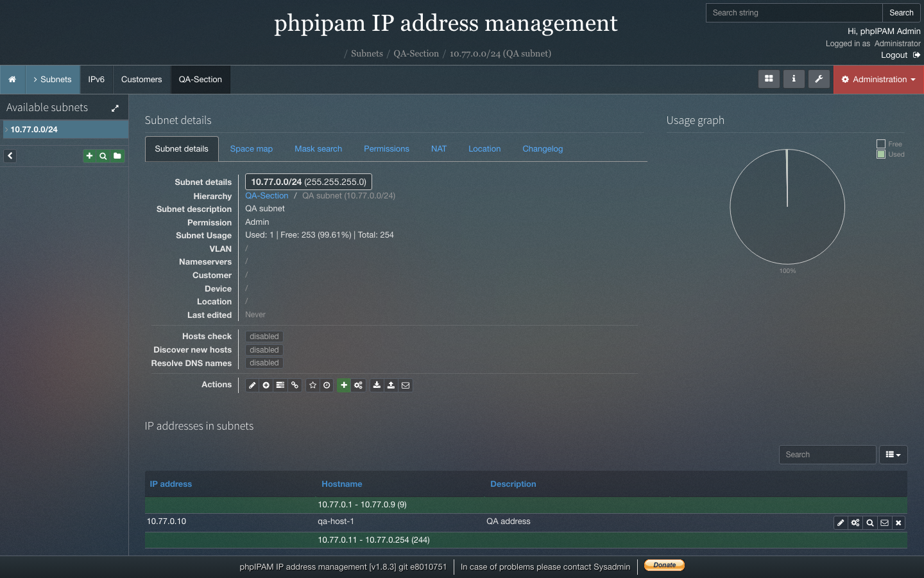Add a new subnet from the sidebar

90,156
